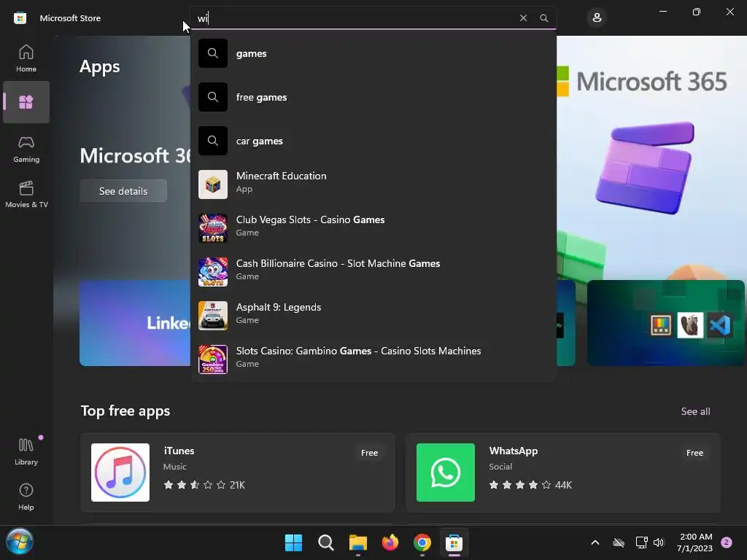Open Asphalt 9: Legends suggestion

373,316
